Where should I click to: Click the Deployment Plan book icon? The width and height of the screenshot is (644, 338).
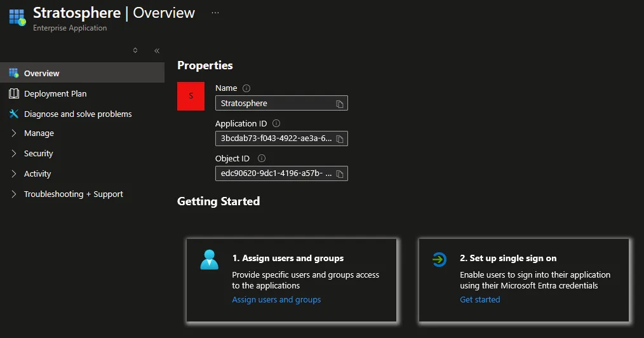(14, 93)
